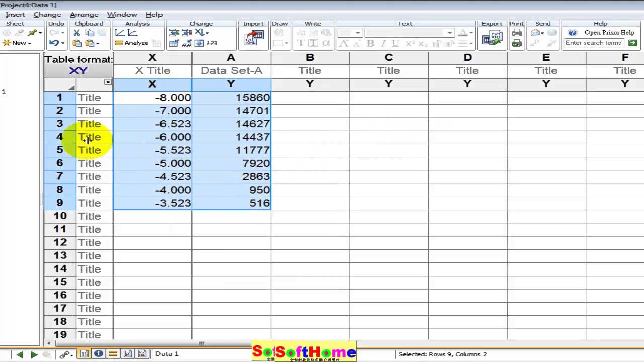
Task: Click the Data 1 sheet name
Action: (167, 354)
